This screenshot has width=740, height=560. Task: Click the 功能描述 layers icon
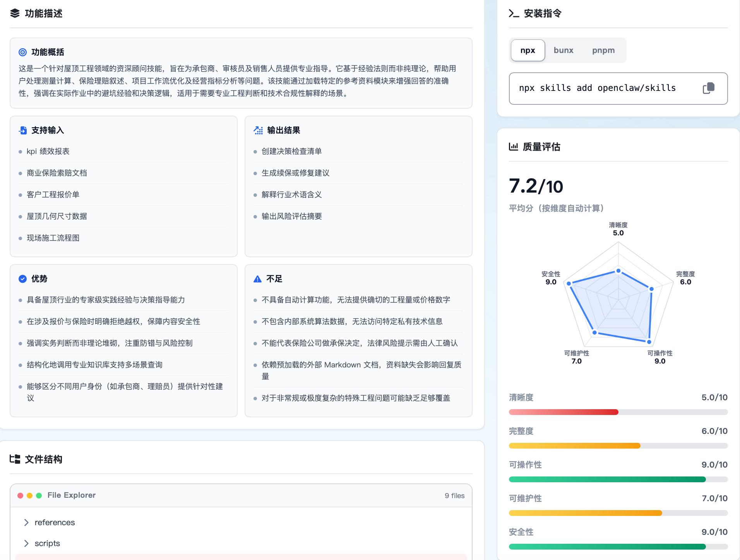pos(14,14)
